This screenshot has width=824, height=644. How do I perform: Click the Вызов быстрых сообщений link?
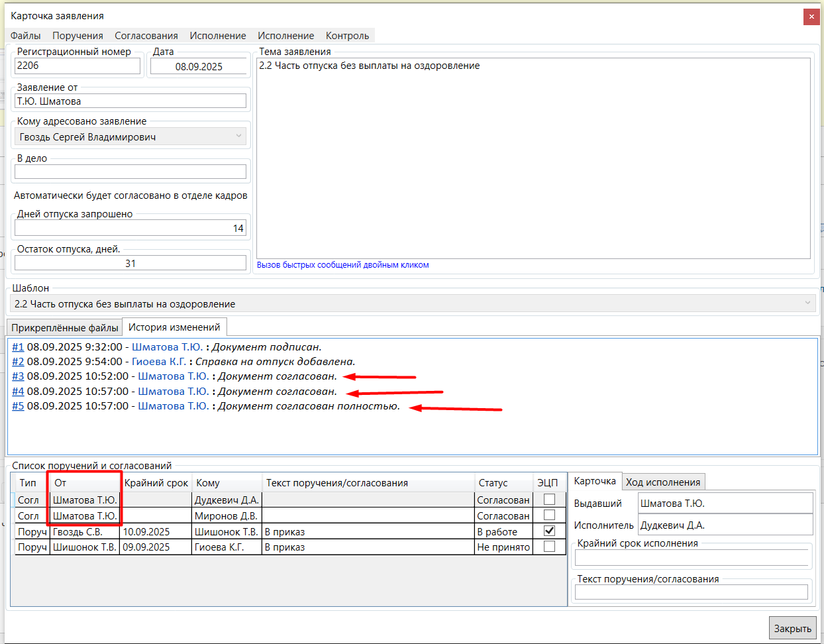342,265
